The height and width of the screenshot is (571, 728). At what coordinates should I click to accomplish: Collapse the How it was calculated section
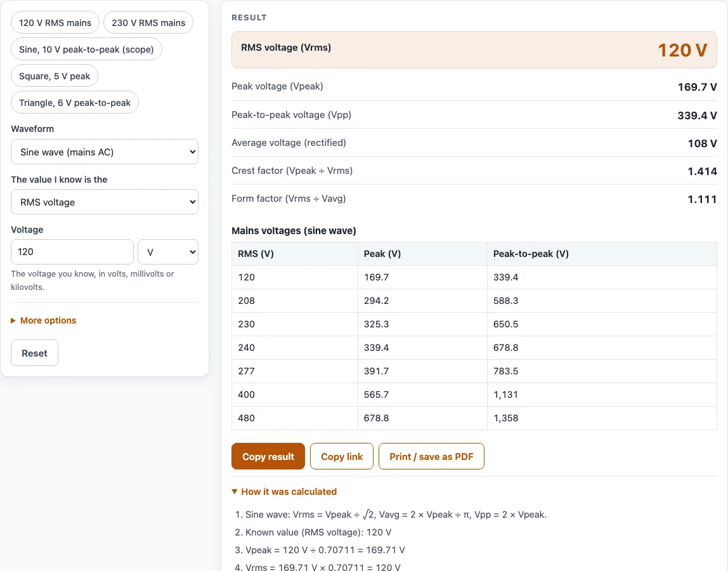(x=284, y=492)
